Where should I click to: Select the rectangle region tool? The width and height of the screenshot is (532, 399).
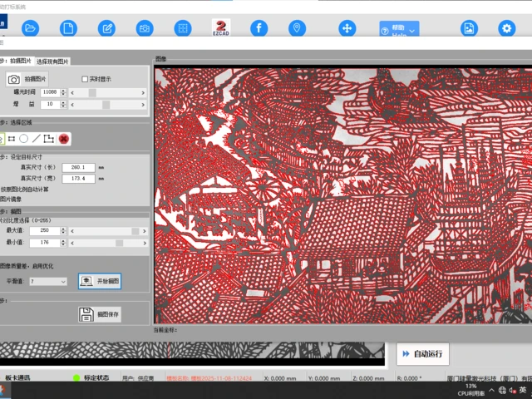tap(12, 139)
